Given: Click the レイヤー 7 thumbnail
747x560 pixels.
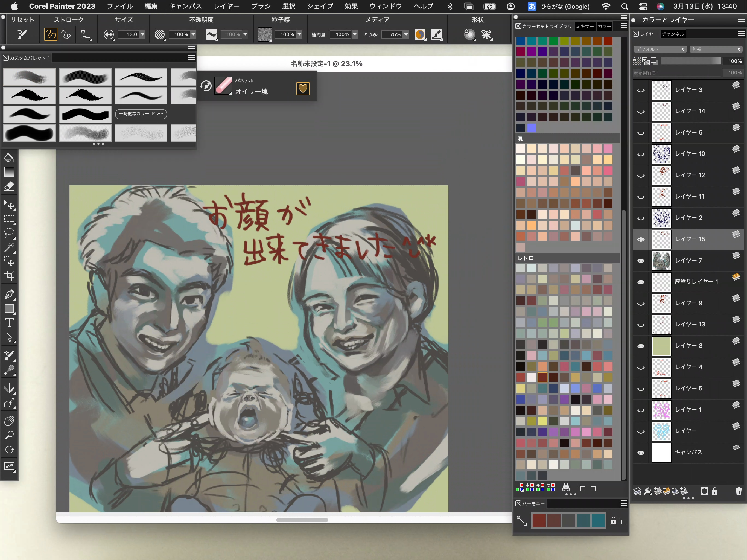Looking at the screenshot, I should 661,261.
